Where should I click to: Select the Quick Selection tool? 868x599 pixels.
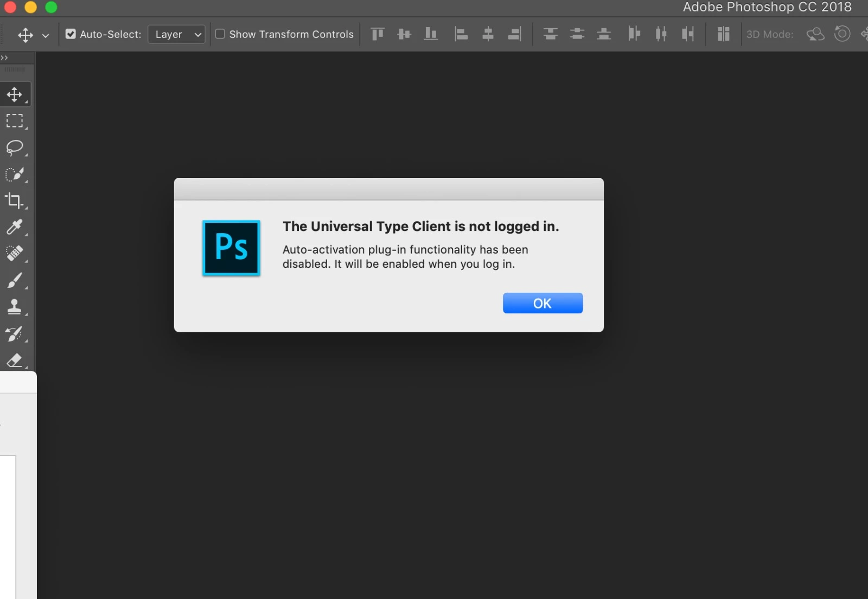pyautogui.click(x=15, y=174)
